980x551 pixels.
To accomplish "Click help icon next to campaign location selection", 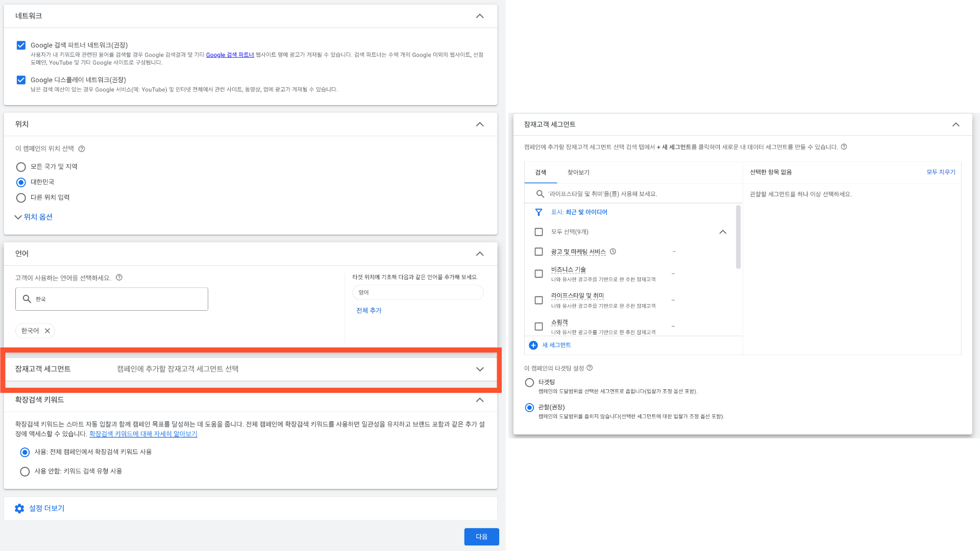I will pos(82,149).
